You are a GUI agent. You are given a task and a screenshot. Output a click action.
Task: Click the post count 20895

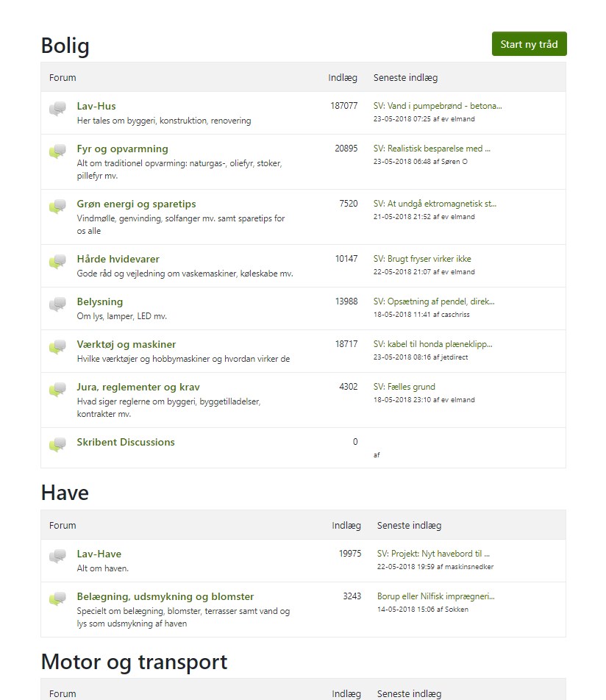(346, 149)
